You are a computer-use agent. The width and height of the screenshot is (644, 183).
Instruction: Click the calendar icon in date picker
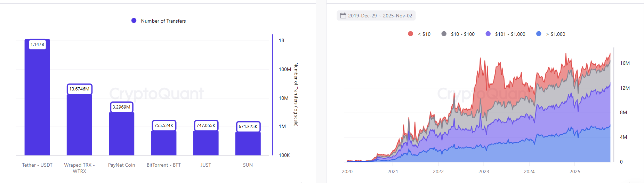coord(343,16)
